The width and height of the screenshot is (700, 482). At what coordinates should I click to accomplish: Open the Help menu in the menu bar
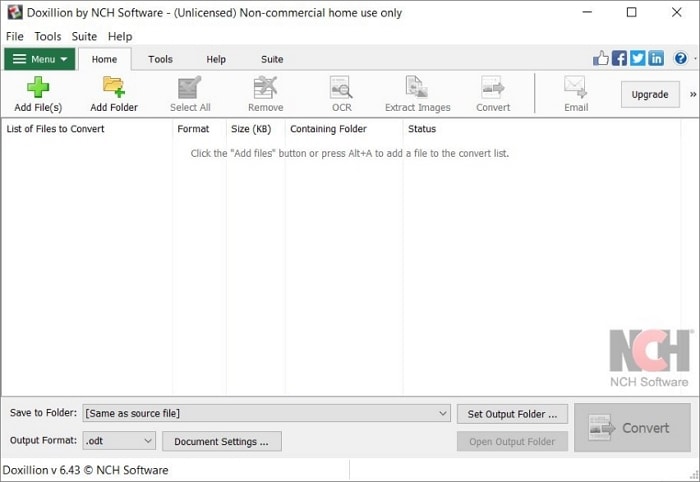(x=120, y=36)
